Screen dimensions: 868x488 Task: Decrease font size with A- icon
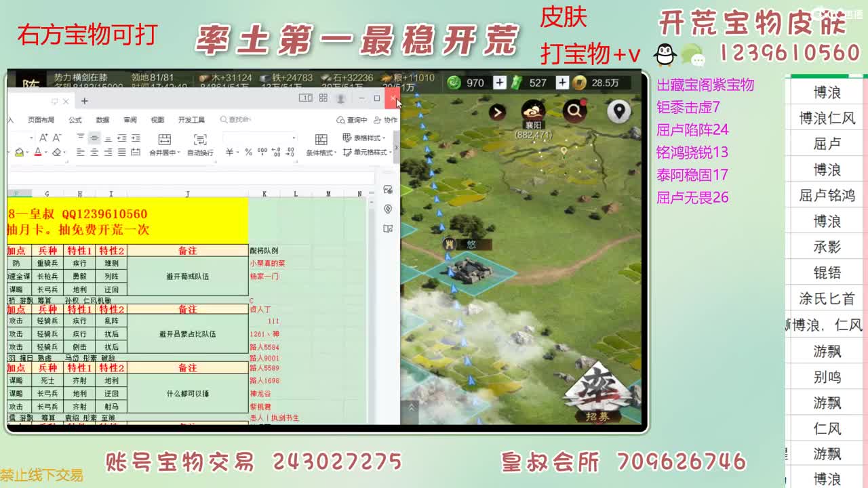click(x=57, y=138)
